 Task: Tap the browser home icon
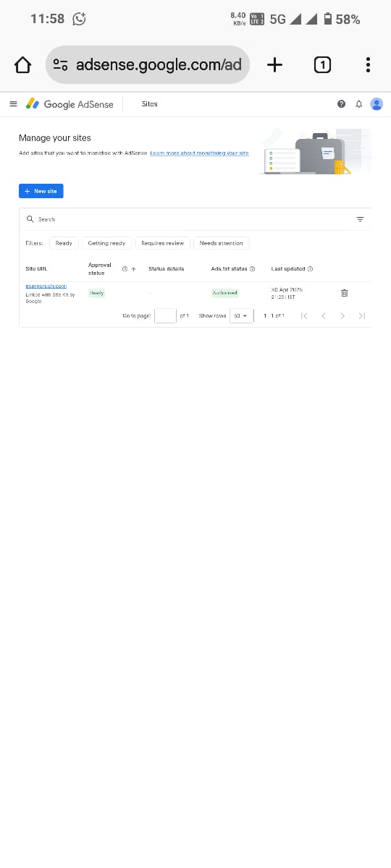[x=22, y=65]
